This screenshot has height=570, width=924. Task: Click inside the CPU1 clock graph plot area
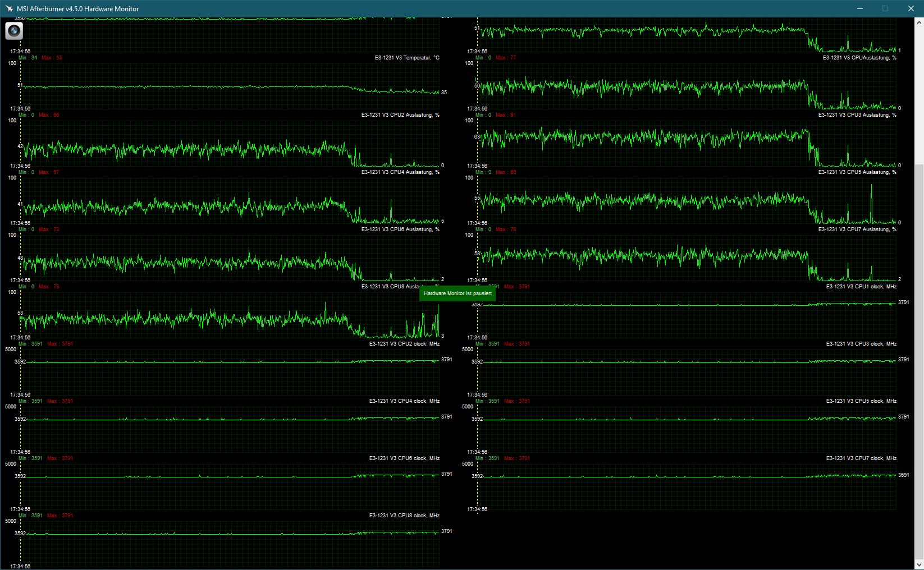687,315
